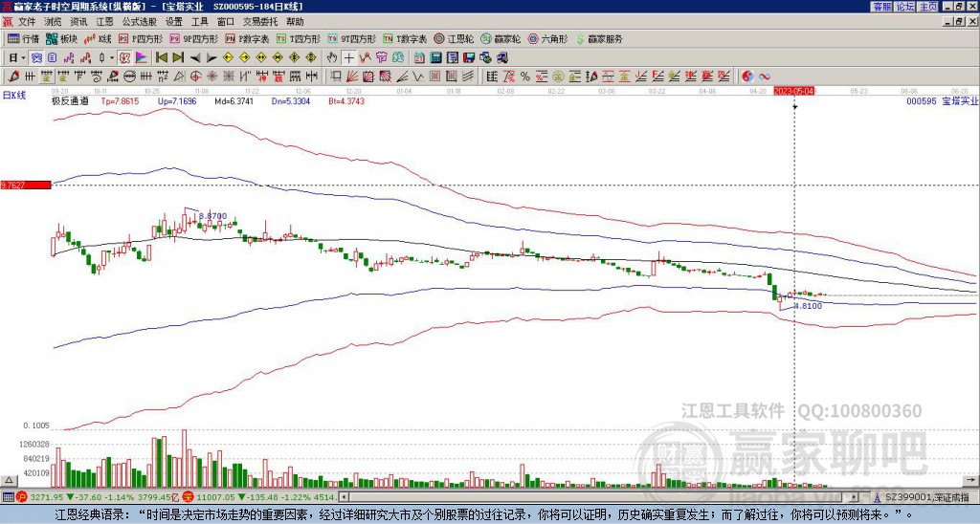Open the 江恩 menu
Screen dimensions: 980x524
click(104, 22)
